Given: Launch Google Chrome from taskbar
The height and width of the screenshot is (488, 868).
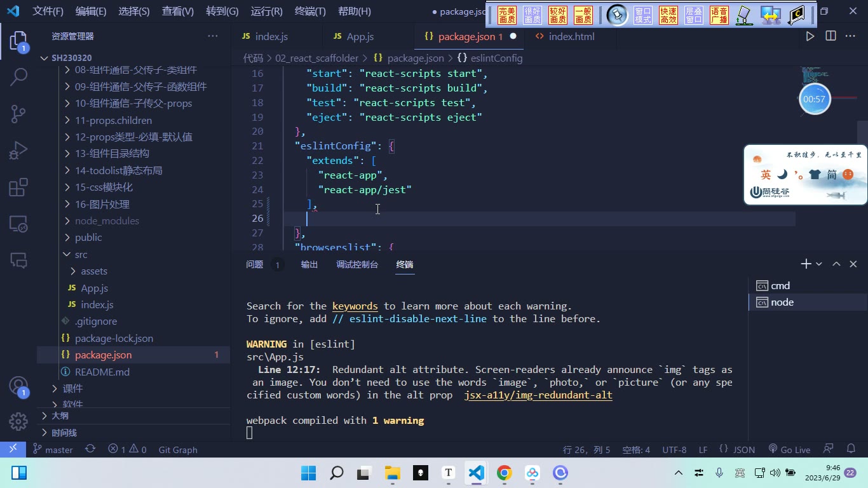Looking at the screenshot, I should [x=505, y=473].
